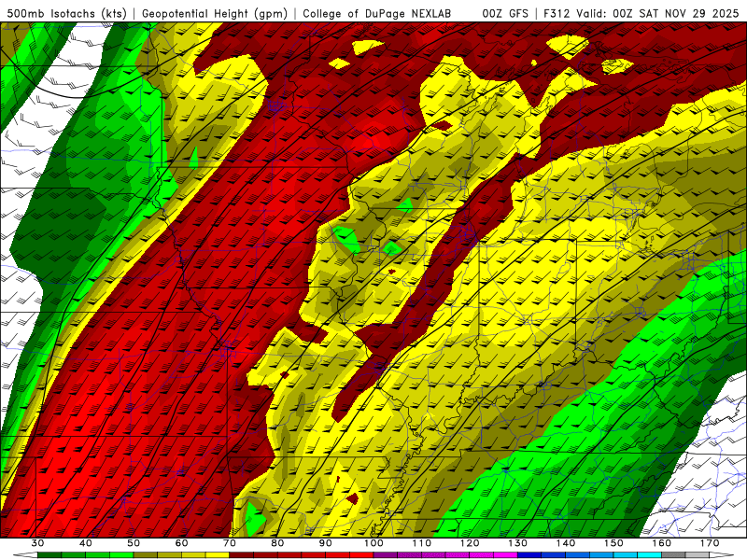
Task: Click the 60 label on the color scale
Action: point(181,543)
